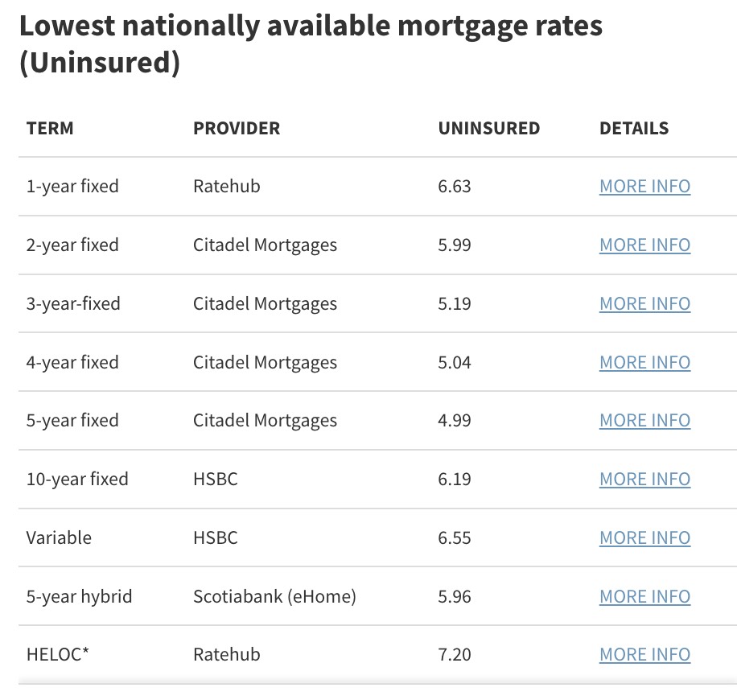Click MORE INFO for 10-year fixed rate

[644, 480]
